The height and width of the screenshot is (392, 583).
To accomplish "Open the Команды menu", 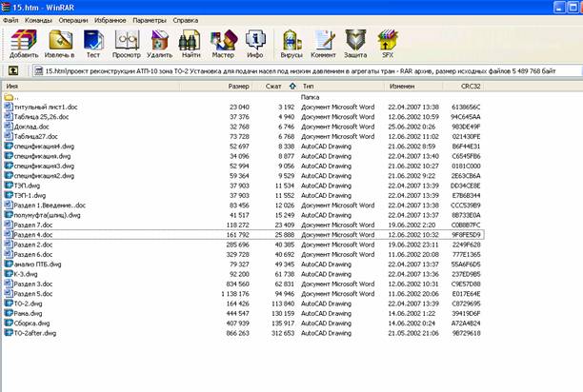I will (38, 20).
